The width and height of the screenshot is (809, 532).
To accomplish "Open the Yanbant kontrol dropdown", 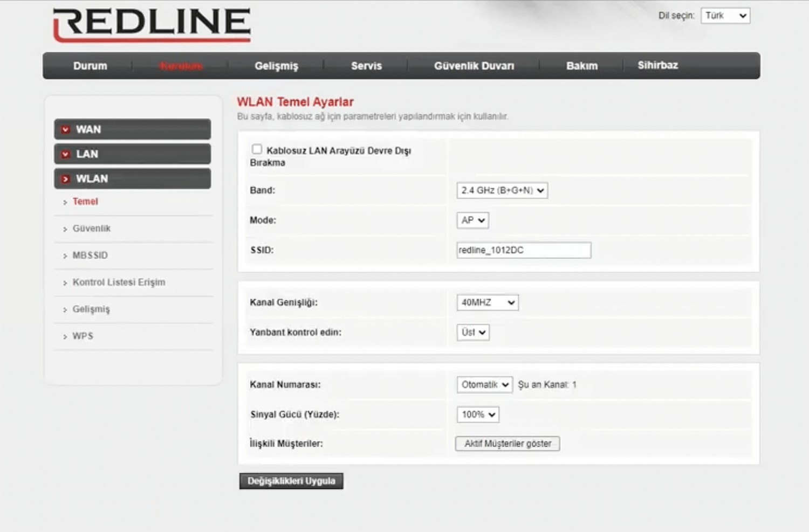I will pyautogui.click(x=473, y=333).
